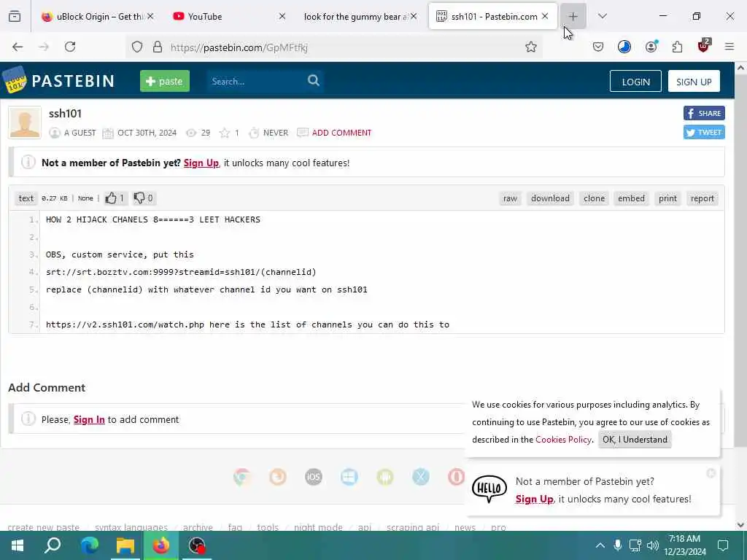Open OBS Studio from taskbar
The width and height of the screenshot is (747, 560).
point(197,545)
